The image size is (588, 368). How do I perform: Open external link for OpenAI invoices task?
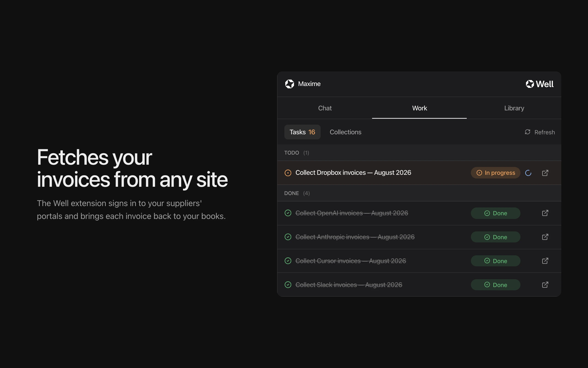coord(545,213)
